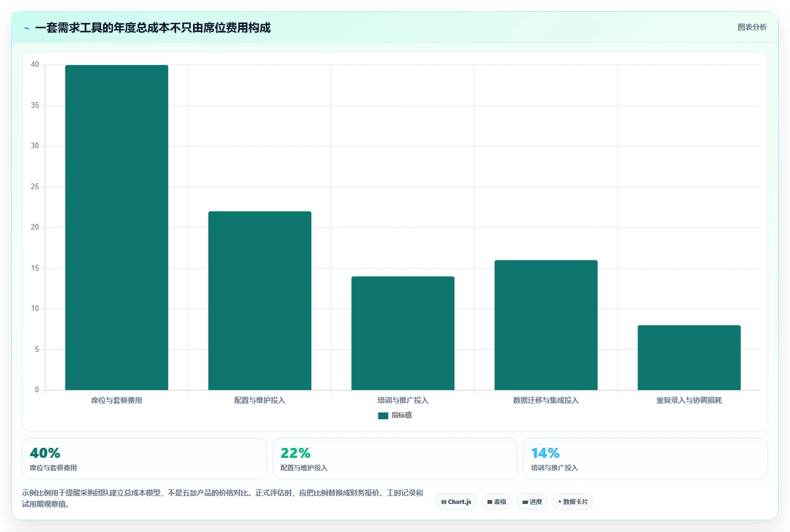Click the y-axis value 10
790x532 pixels.
click(35, 309)
